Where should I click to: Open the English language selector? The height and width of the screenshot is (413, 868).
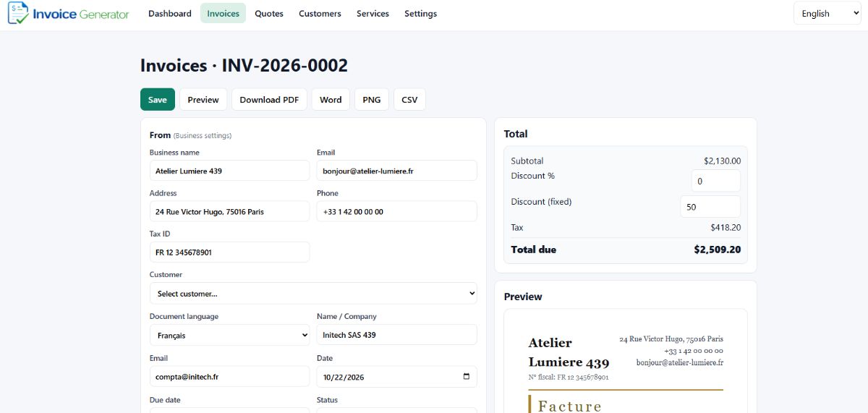tap(827, 13)
